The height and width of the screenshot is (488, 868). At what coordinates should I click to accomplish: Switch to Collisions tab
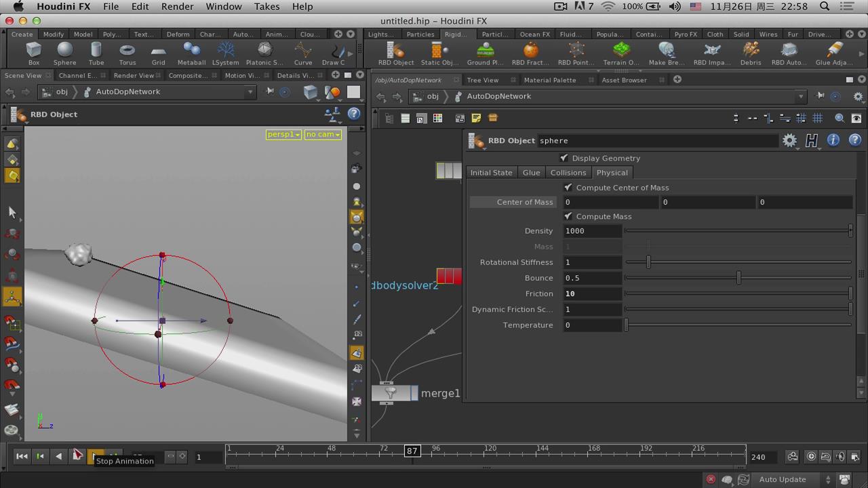pos(568,172)
